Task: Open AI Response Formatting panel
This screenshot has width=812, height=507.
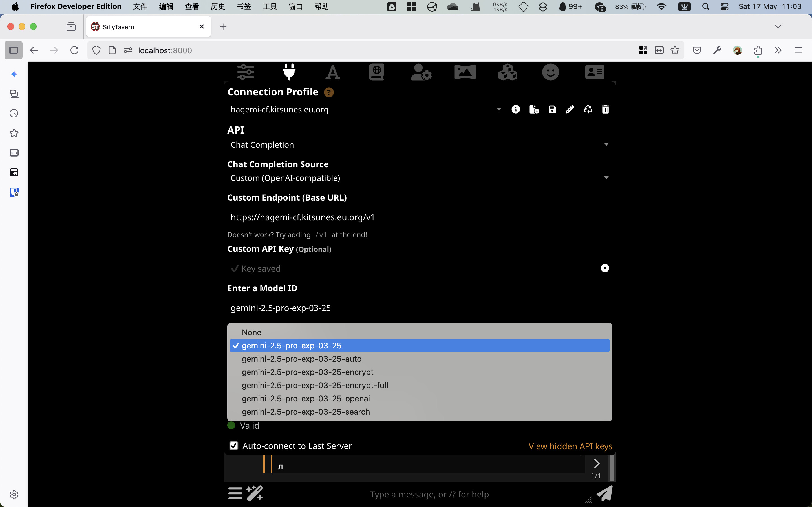Action: coord(332,72)
